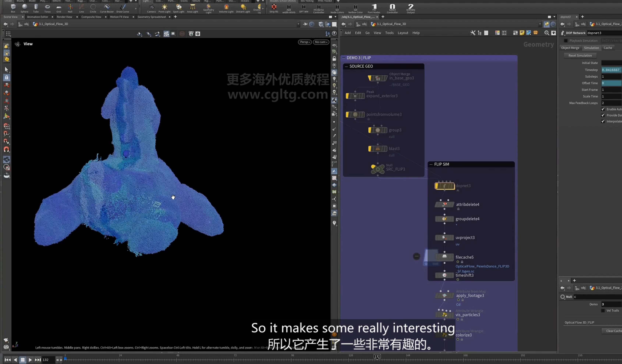Select the Curve Bezier shelf tool

(107, 8)
